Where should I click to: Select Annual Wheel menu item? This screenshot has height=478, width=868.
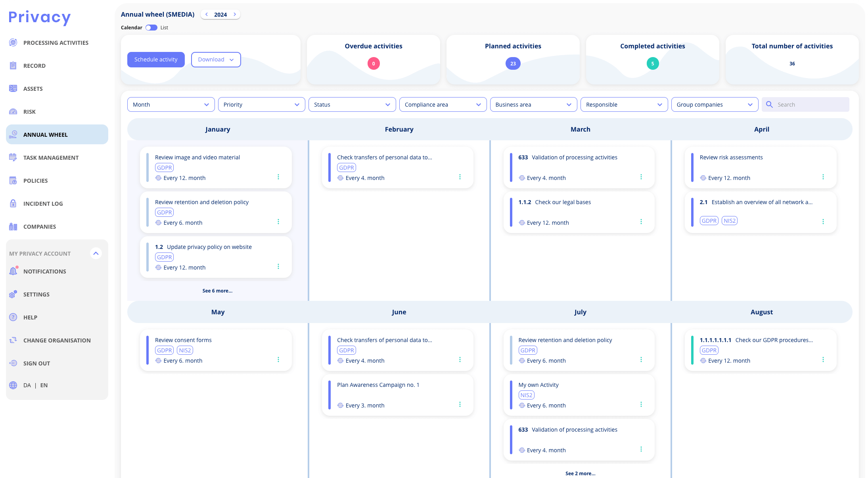click(x=57, y=134)
